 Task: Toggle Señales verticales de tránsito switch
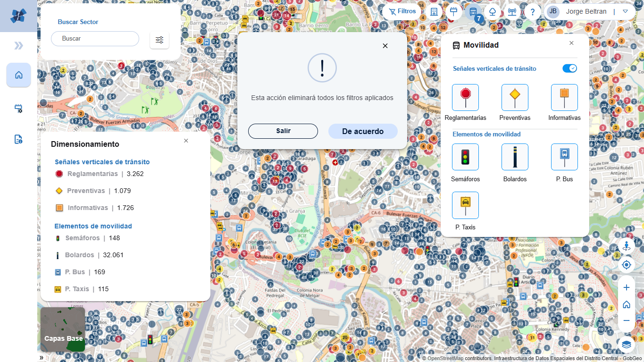click(569, 68)
